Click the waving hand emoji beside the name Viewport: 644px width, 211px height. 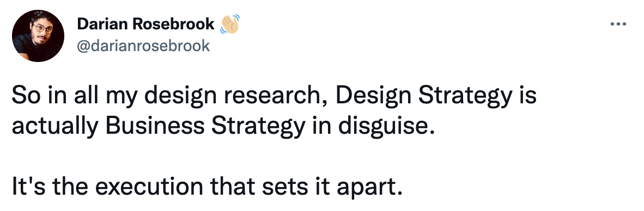tap(230, 24)
